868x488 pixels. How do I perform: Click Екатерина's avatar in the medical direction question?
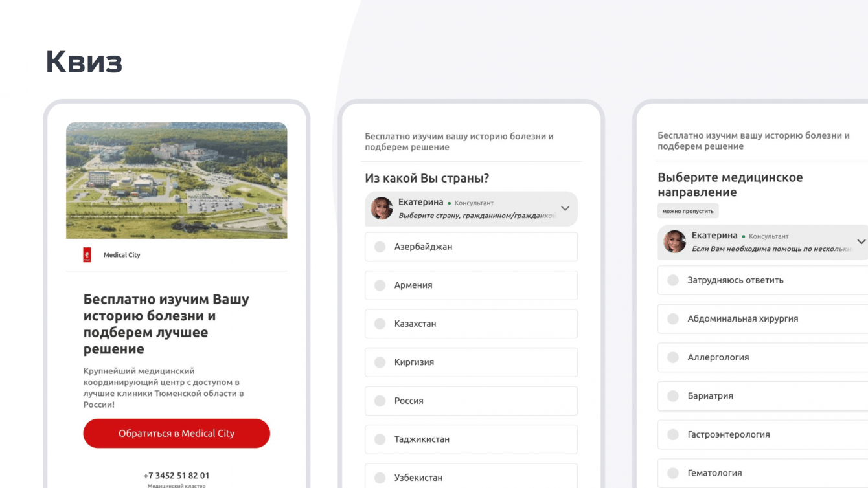(x=674, y=241)
